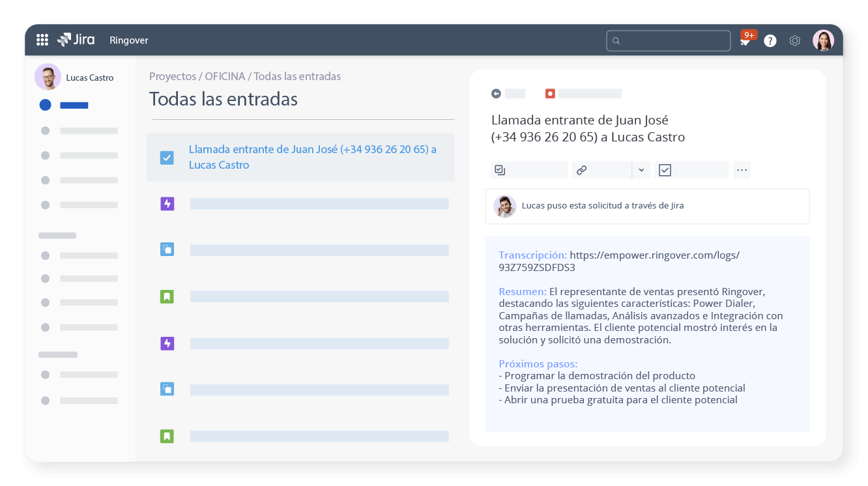This screenshot has height=486, width=868.
Task: Click the blue board issue type icon
Action: click(167, 249)
